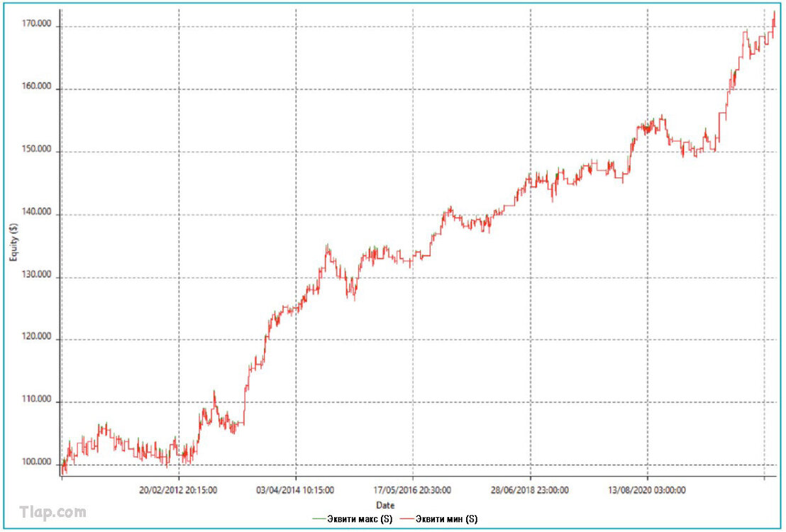Click the green legend line for Эквити макс

click(319, 519)
